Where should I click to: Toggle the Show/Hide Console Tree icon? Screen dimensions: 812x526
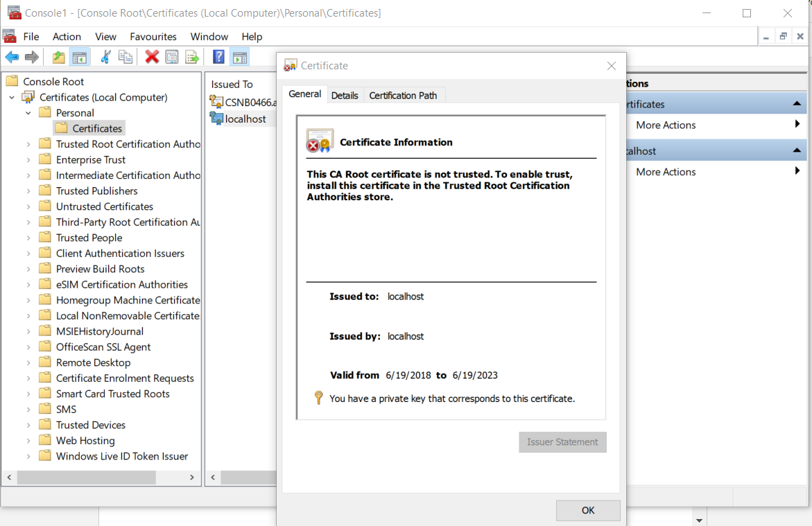[x=78, y=56]
